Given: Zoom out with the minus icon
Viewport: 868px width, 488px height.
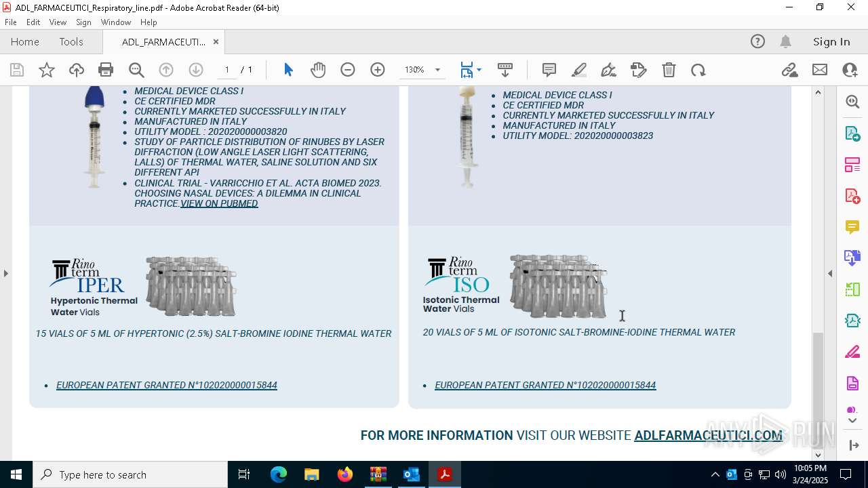Looking at the screenshot, I should [x=348, y=70].
